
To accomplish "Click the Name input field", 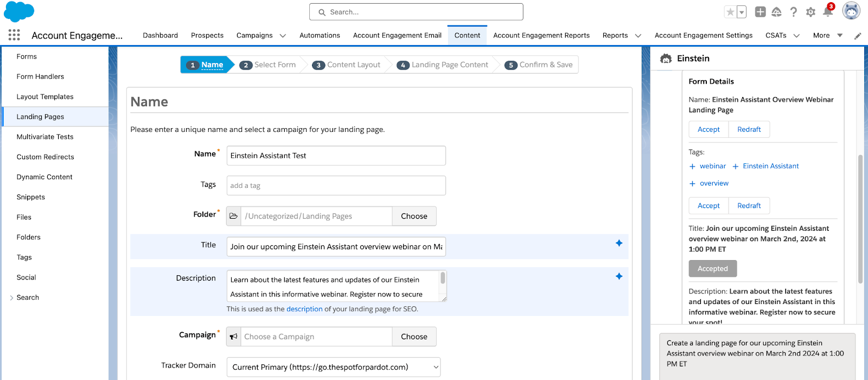I will click(336, 155).
